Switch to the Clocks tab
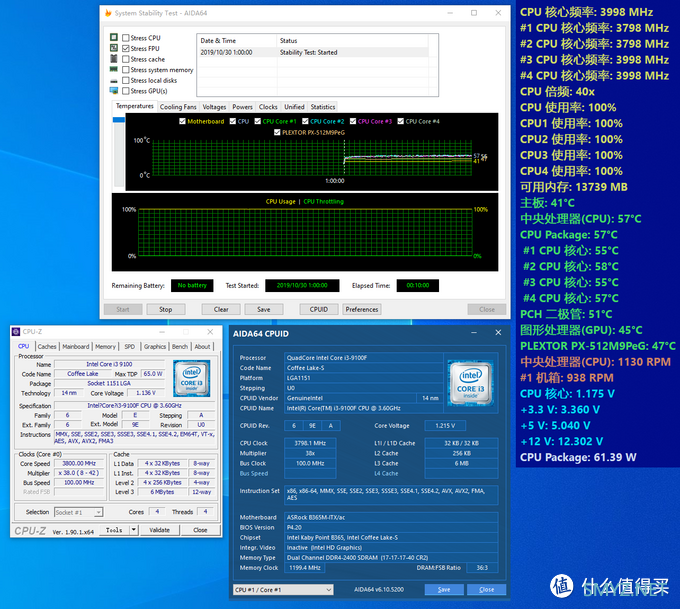 [268, 107]
